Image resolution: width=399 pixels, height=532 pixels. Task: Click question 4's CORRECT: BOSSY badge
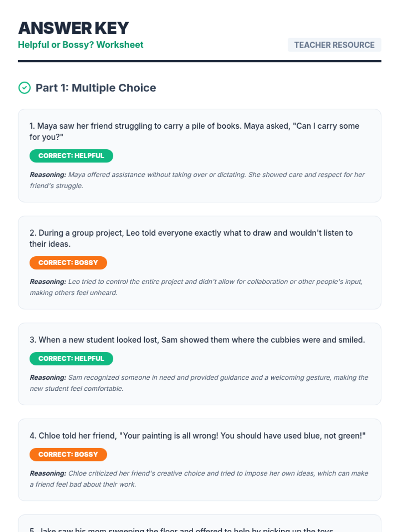coord(68,455)
